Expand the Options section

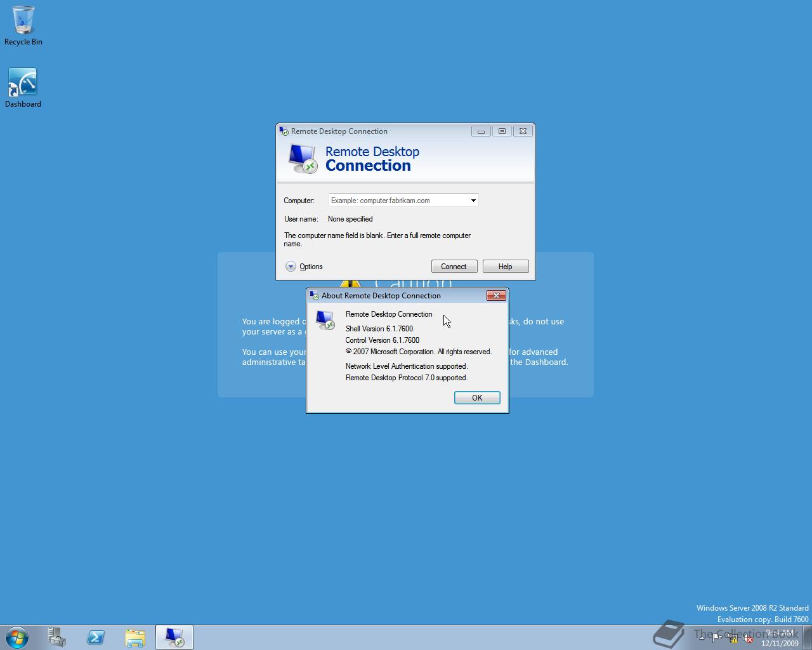tap(304, 267)
